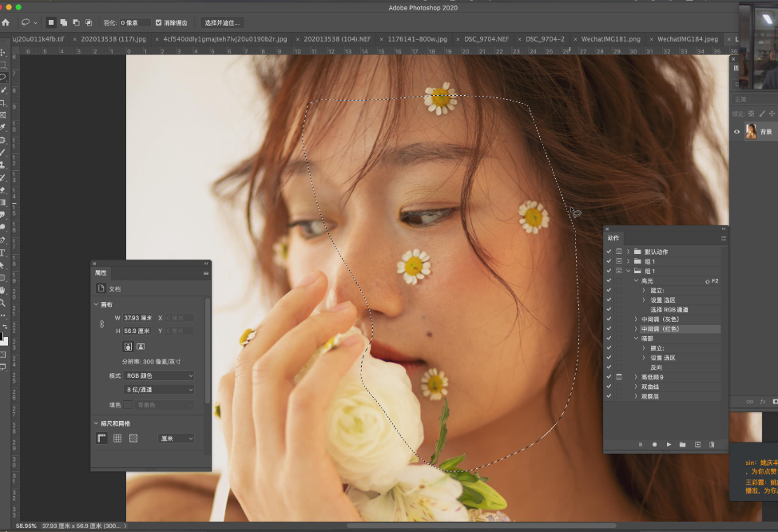Open the RGB 颜色 mode dropdown
The height and width of the screenshot is (532, 778).
click(159, 375)
